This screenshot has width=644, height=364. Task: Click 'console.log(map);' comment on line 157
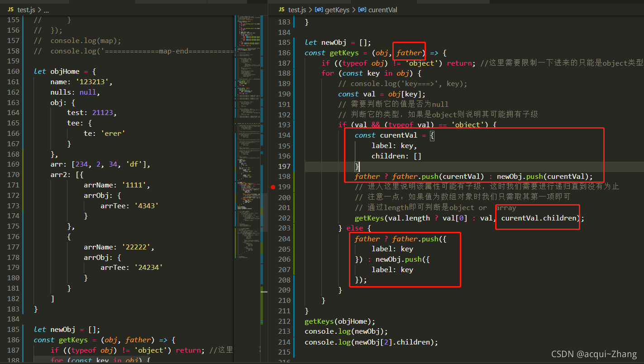pos(86,41)
